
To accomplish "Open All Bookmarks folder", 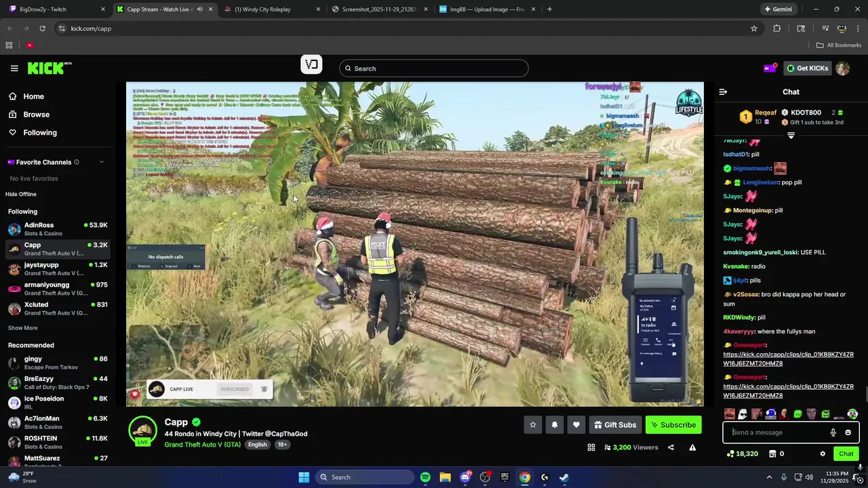I will 839,45.
